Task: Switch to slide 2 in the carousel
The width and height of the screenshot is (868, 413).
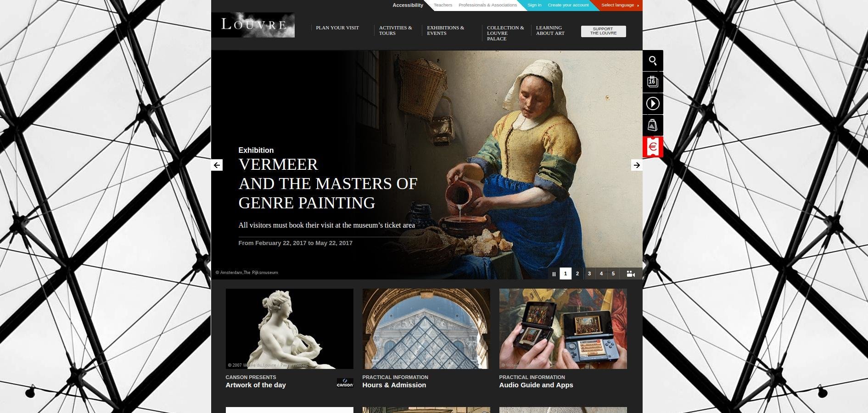Action: point(577,273)
